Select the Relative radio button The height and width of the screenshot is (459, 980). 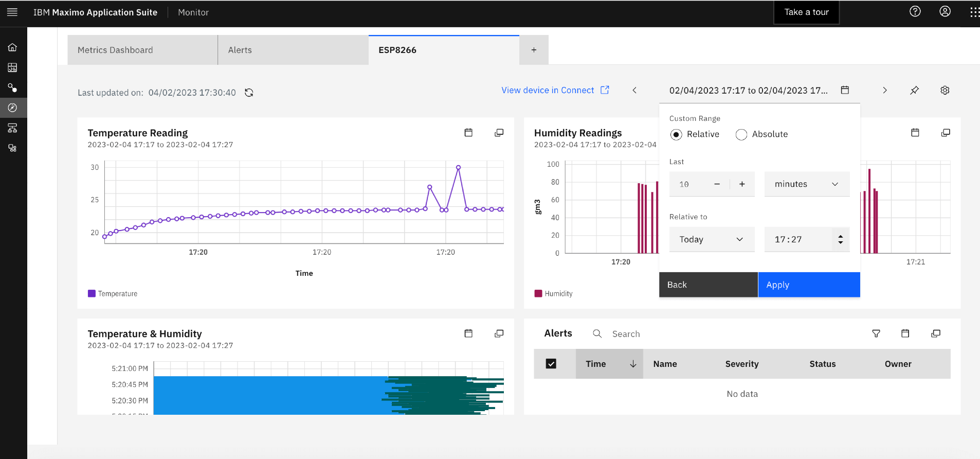[x=677, y=134]
